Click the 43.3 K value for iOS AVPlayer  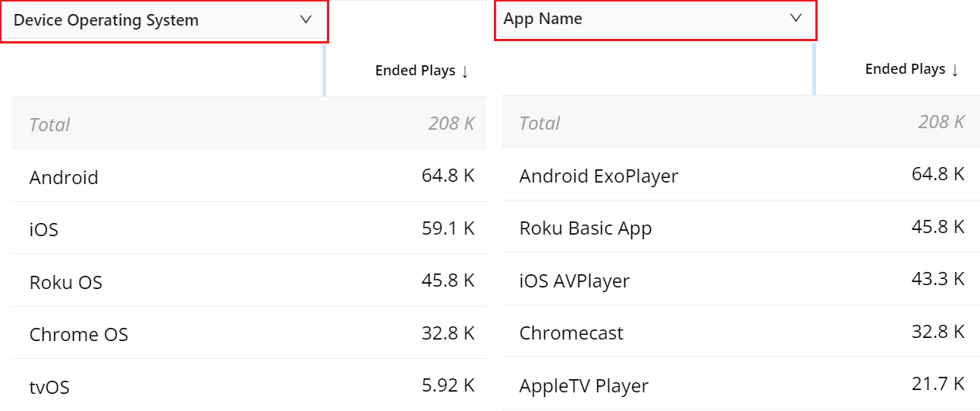coord(938,279)
